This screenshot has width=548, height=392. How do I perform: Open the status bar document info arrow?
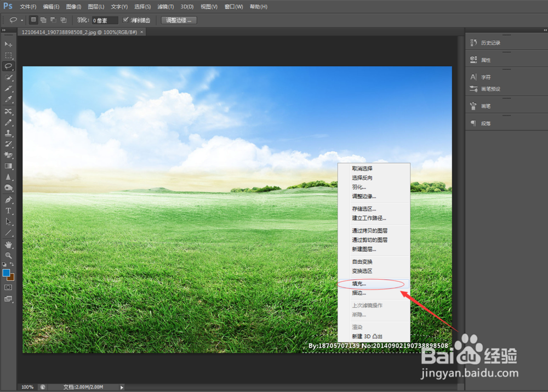coord(122,387)
